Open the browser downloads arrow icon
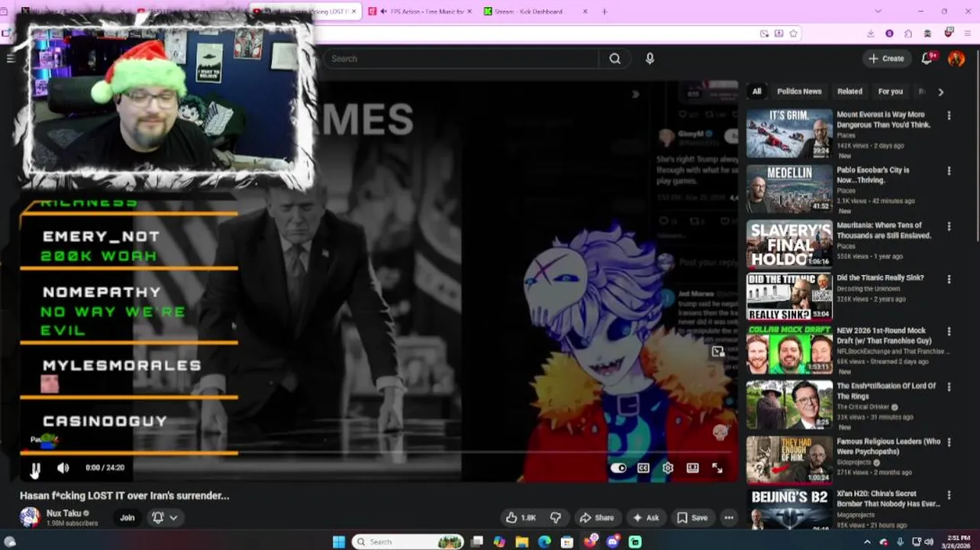This screenshot has height=550, width=980. (x=870, y=34)
